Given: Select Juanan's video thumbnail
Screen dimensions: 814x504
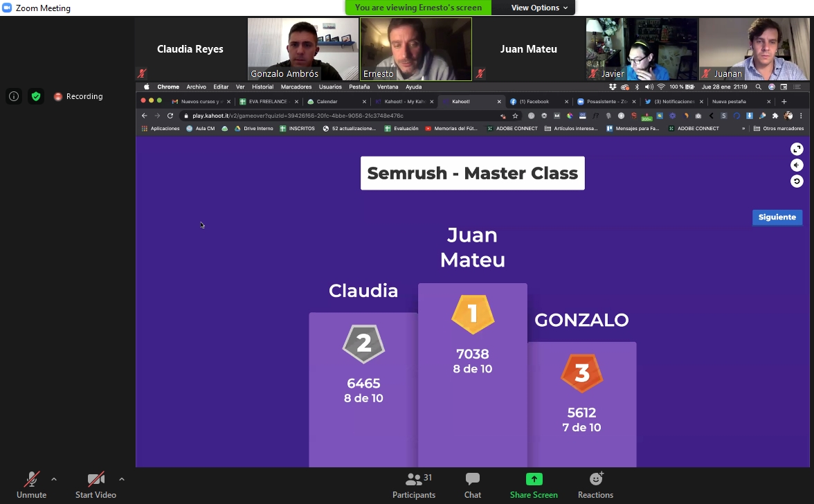Looking at the screenshot, I should [x=754, y=48].
